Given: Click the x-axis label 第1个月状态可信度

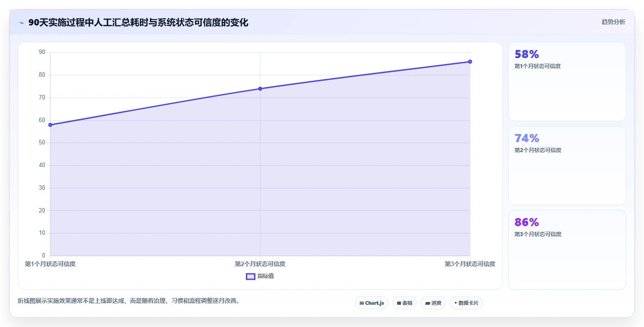Looking at the screenshot, I should [x=50, y=264].
